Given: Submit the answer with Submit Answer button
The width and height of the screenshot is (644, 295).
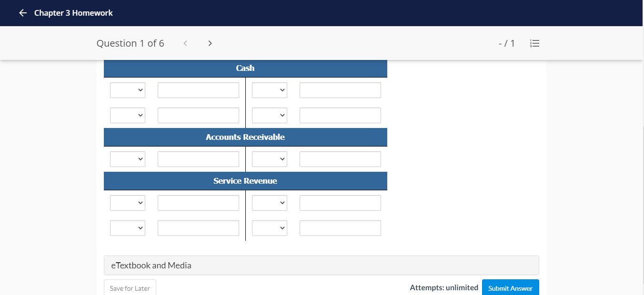Looking at the screenshot, I should [511, 287].
